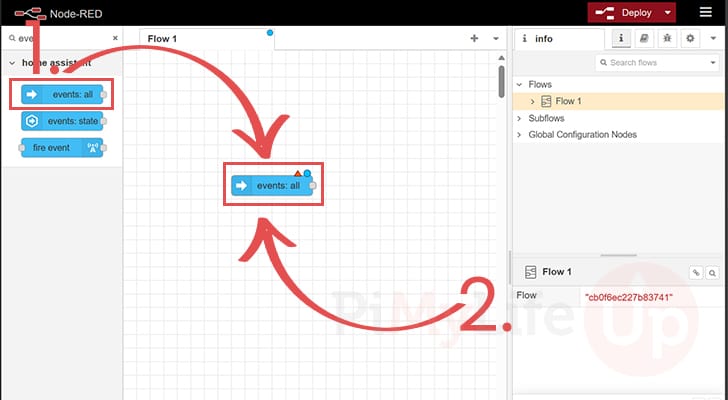Expand the Flow 1 tree item

click(533, 101)
